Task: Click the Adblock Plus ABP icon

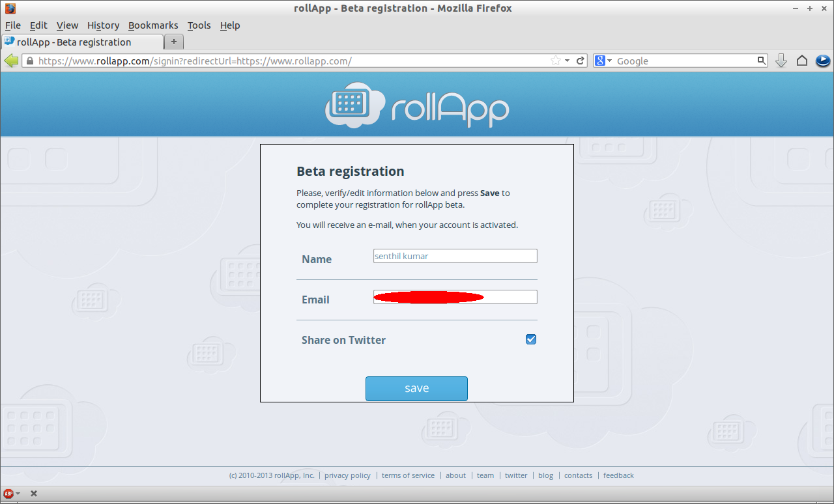Action: [8, 494]
